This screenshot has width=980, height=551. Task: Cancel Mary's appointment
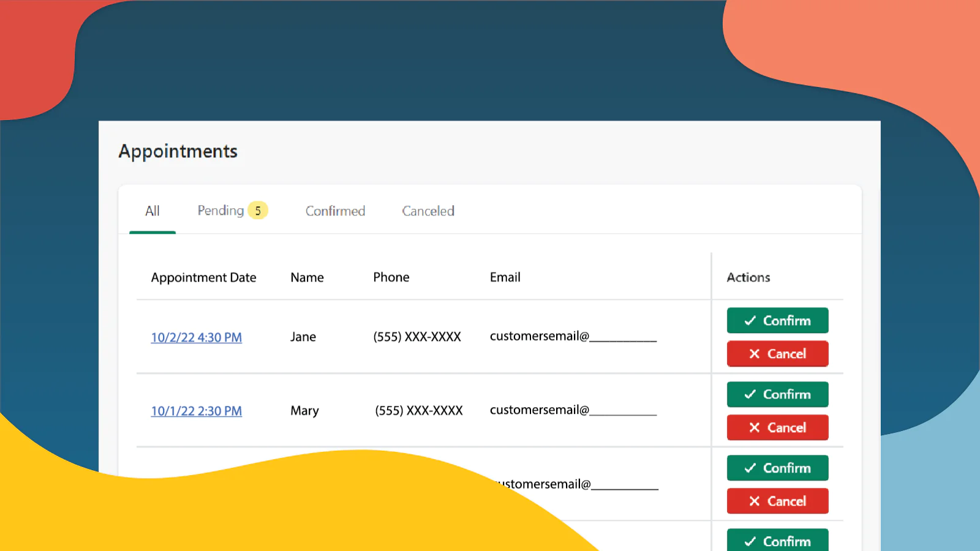tap(778, 427)
